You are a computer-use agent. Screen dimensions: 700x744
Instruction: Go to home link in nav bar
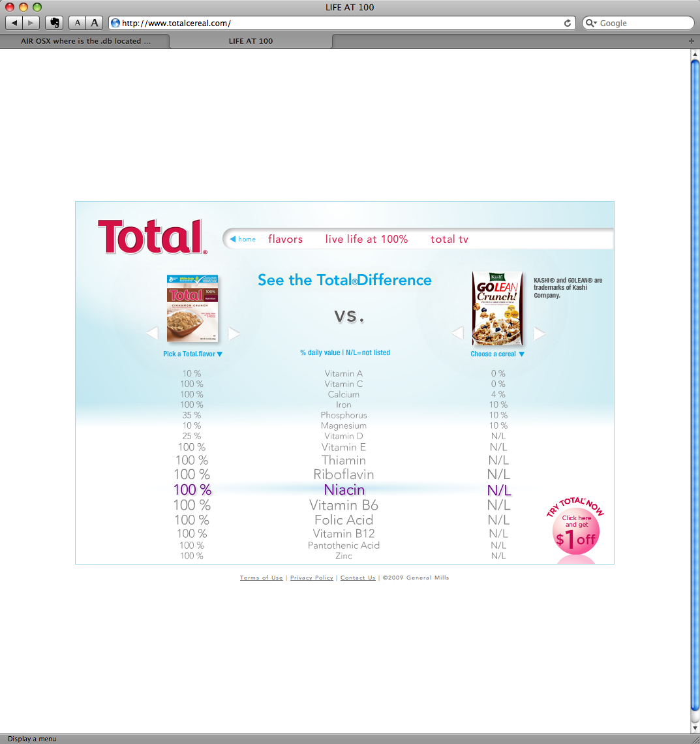(247, 239)
